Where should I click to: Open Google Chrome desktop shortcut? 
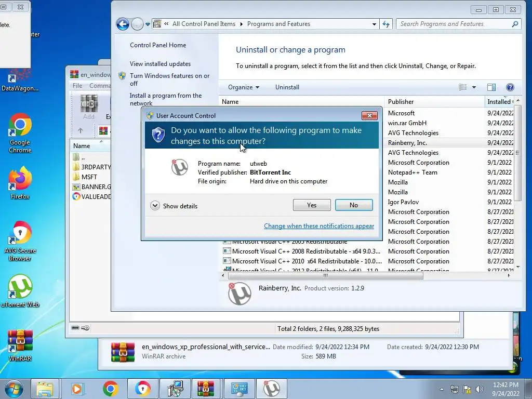tap(20, 134)
